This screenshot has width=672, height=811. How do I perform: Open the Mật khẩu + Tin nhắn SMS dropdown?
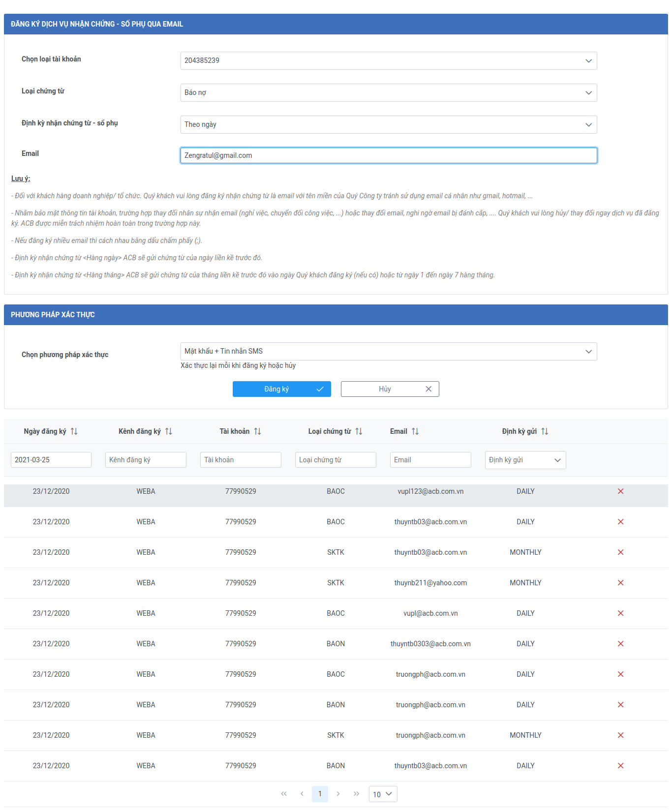pyautogui.click(x=388, y=352)
